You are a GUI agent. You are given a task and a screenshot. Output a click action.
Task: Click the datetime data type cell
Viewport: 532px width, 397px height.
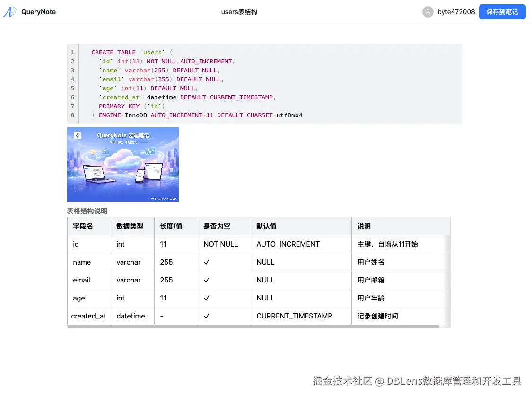pos(133,316)
